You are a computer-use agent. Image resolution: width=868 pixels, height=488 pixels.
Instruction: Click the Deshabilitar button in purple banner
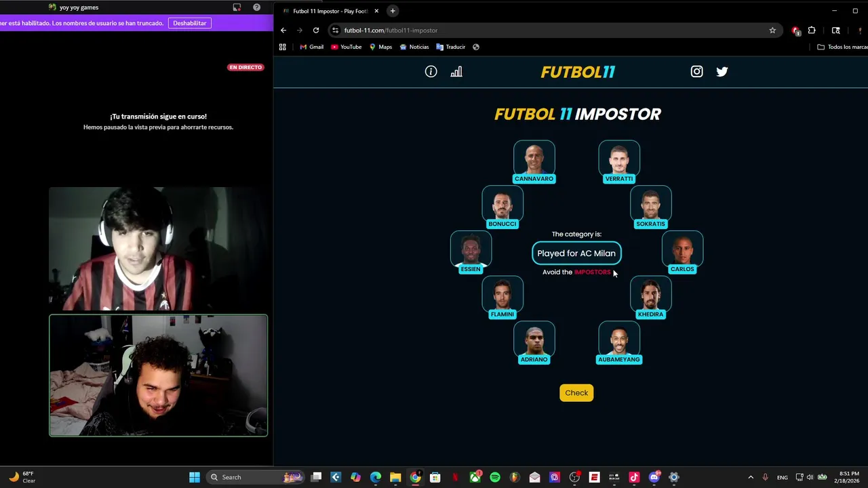189,23
